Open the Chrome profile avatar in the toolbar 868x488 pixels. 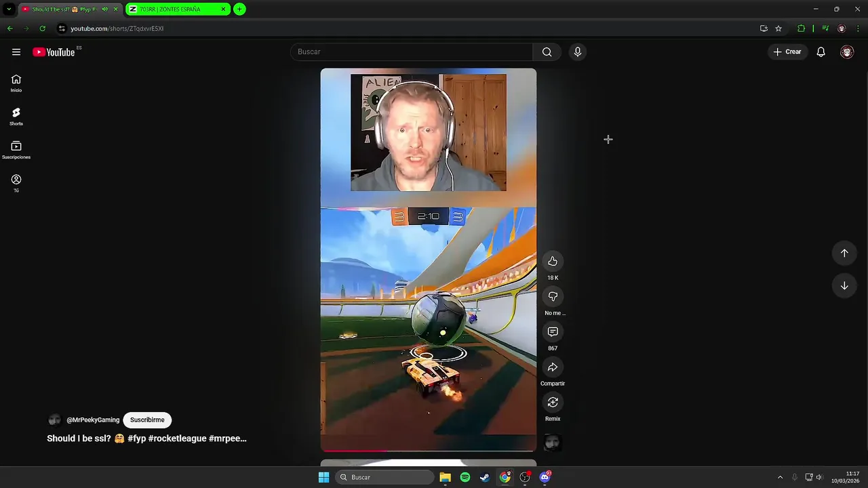pos(842,28)
